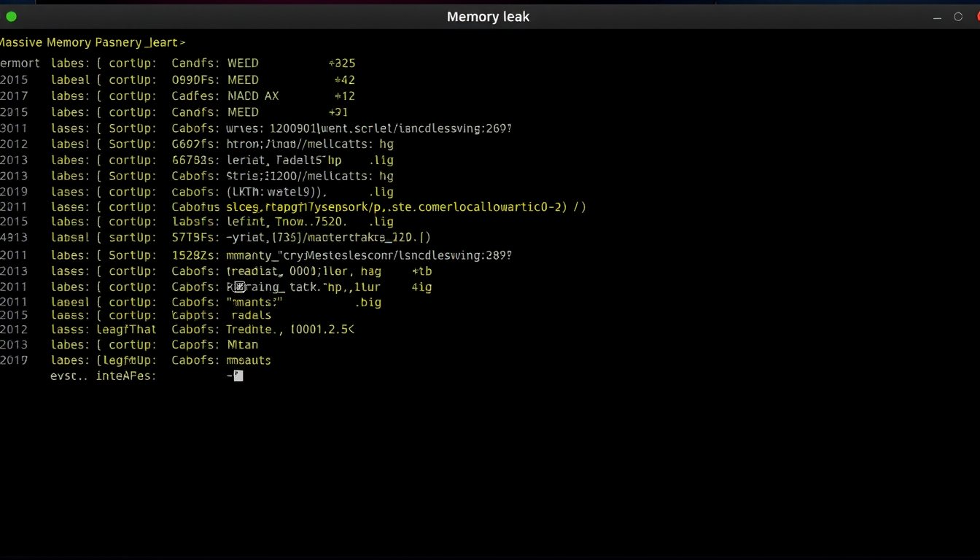
Task: Click the green dot in the title bar
Action: pyautogui.click(x=11, y=16)
